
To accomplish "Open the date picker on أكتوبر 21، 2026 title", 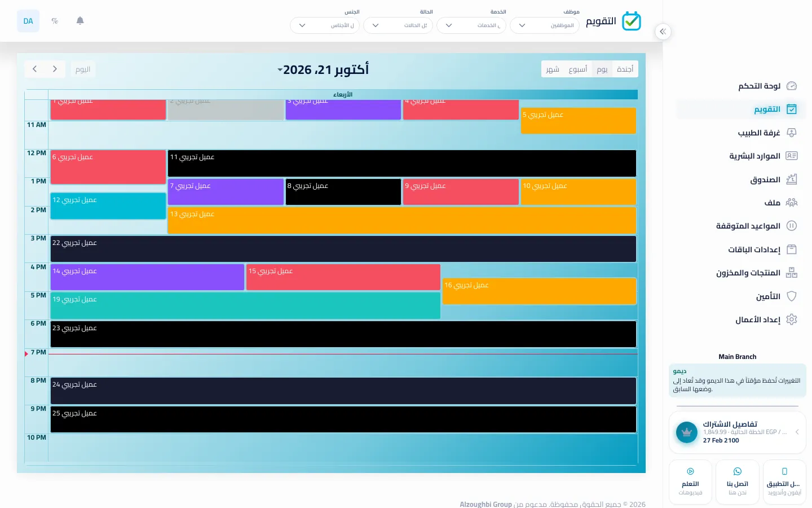I will 323,69.
